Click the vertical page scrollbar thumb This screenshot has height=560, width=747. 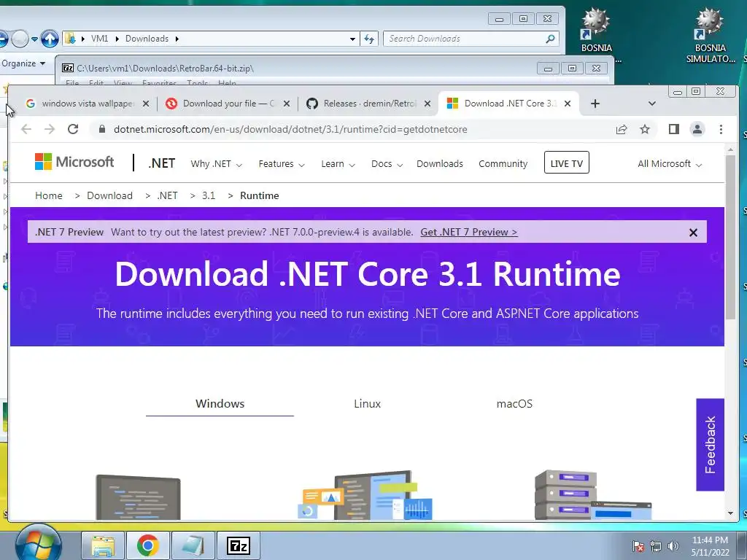[730, 237]
